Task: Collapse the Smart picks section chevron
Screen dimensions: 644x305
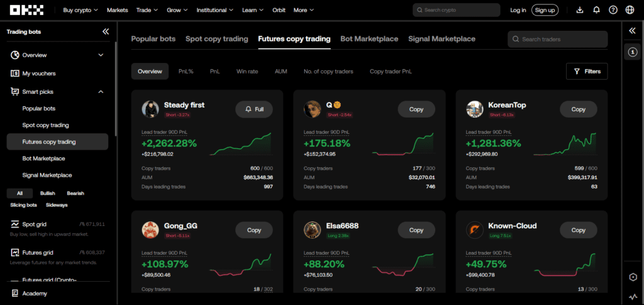Action: point(101,92)
